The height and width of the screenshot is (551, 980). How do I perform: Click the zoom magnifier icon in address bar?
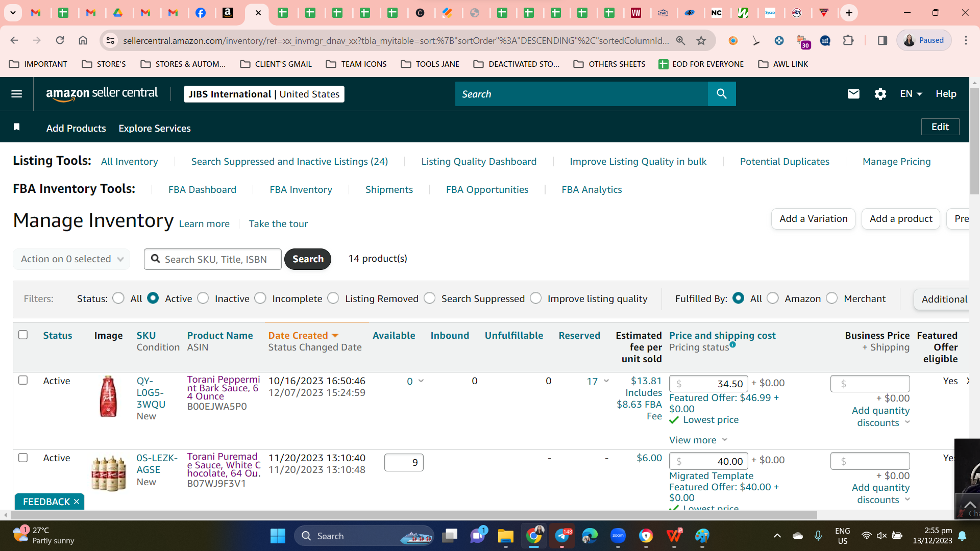coord(680,40)
